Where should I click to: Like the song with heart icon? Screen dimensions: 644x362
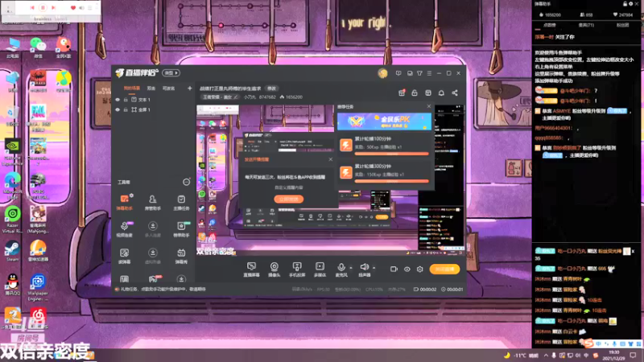pyautogui.click(x=73, y=8)
